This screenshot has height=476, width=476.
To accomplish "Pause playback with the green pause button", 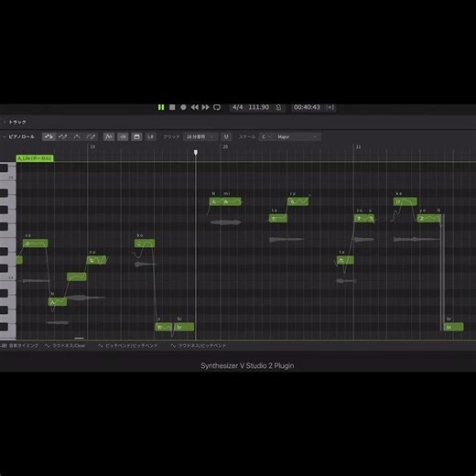I will pos(161,107).
